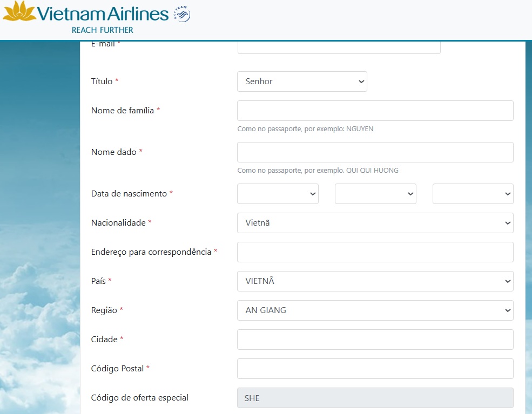The height and width of the screenshot is (414, 532).
Task: Expand the Nacionalidade dropdown
Action: [375, 223]
